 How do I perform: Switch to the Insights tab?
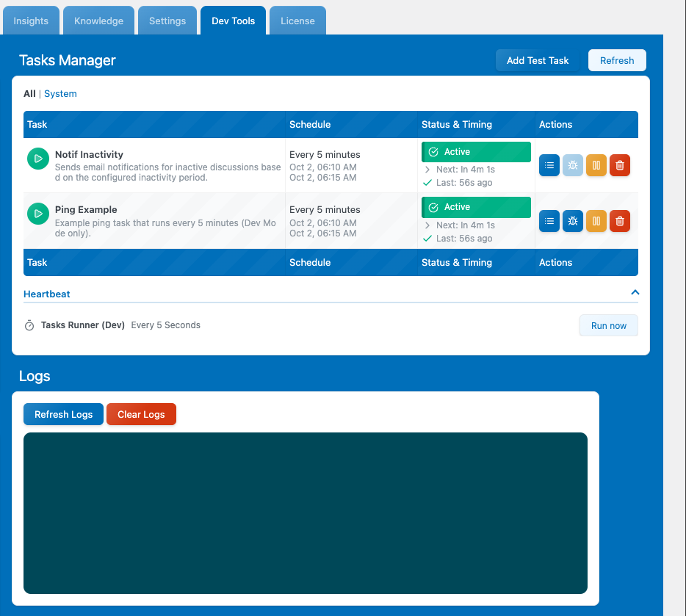click(x=31, y=21)
